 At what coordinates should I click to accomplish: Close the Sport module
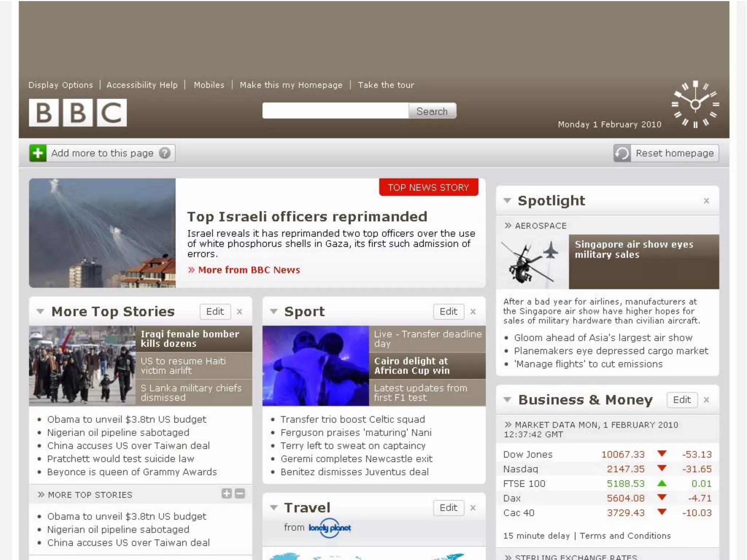point(473,312)
